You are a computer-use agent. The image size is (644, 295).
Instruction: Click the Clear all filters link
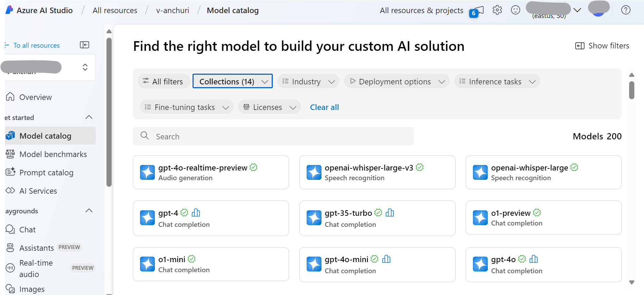[324, 107]
